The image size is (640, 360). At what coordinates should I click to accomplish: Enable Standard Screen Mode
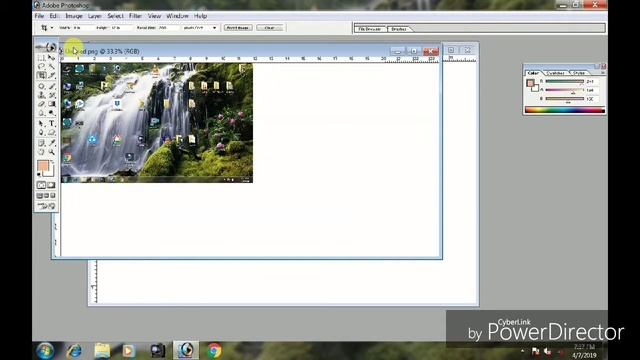40,196
